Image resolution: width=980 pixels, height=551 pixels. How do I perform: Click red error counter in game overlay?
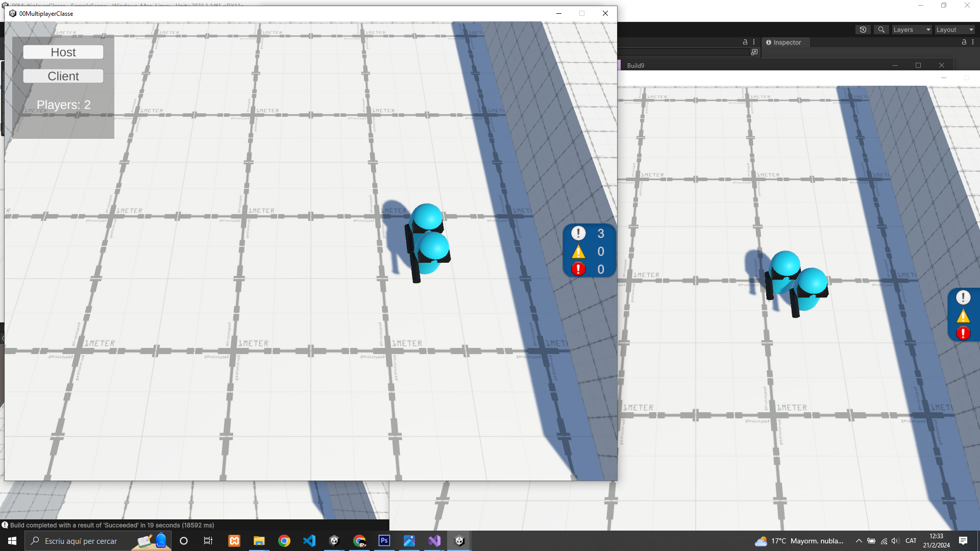(589, 269)
